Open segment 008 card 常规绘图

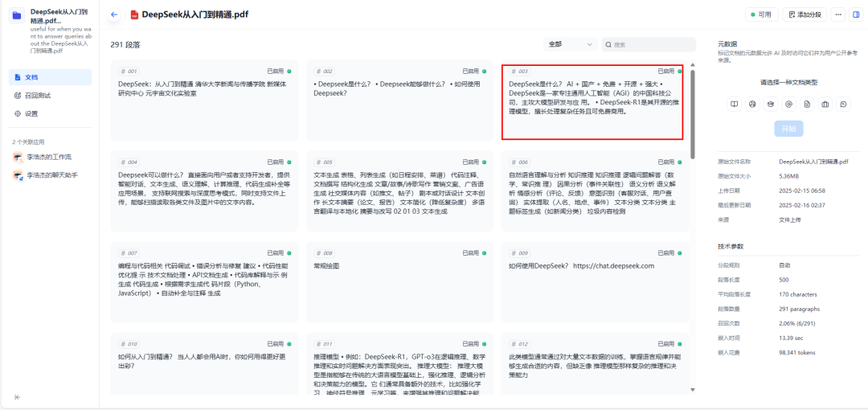(399, 282)
